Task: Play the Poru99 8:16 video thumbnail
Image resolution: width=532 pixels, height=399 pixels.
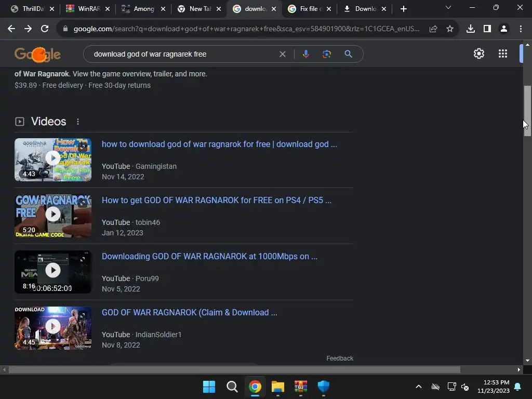Action: (53, 272)
